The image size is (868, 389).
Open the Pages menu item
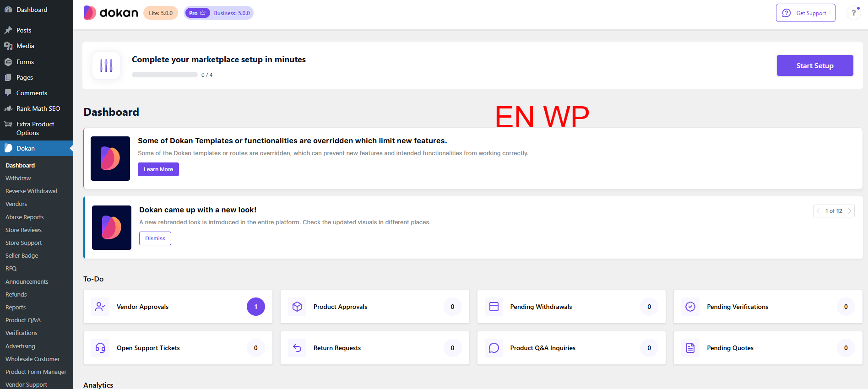(x=37, y=77)
